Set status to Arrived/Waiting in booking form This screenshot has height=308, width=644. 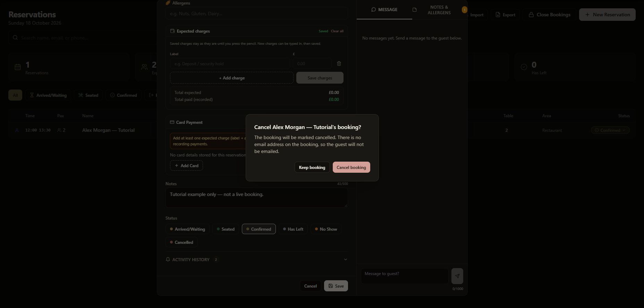[x=187, y=229]
